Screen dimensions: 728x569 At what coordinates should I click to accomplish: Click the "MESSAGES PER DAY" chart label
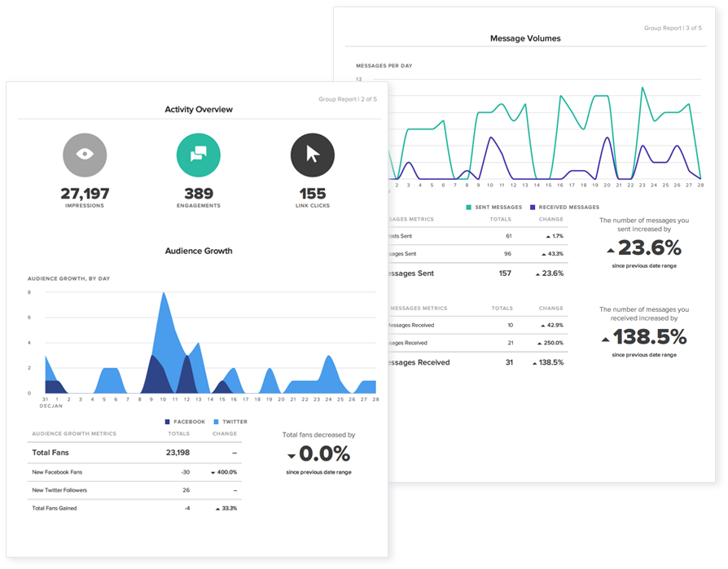click(384, 66)
